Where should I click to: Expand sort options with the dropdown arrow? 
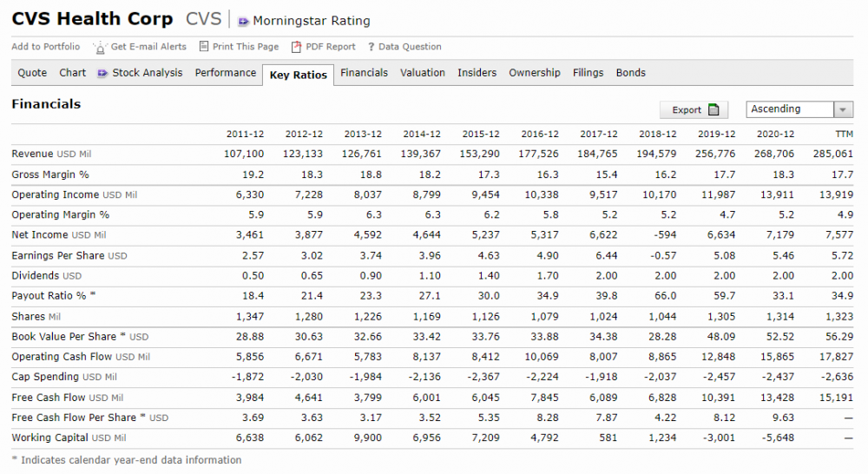843,109
